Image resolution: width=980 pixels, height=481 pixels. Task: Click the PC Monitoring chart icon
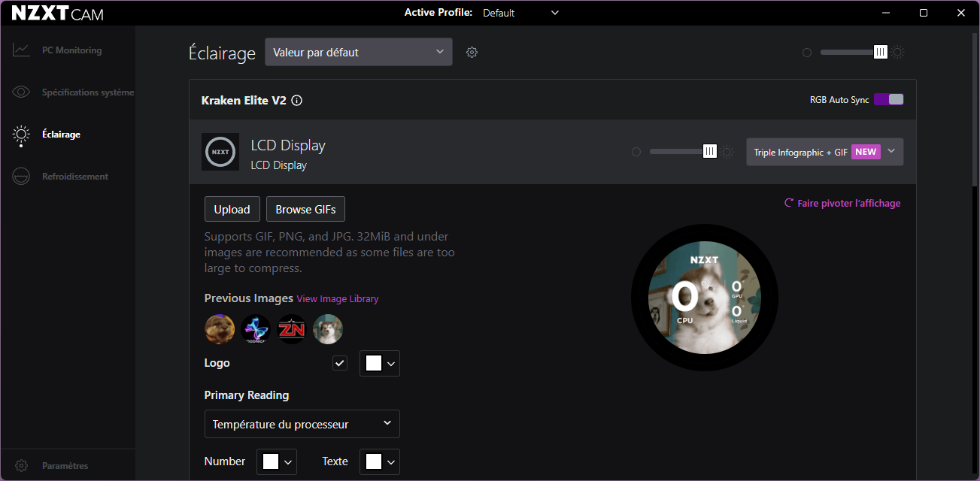coord(21,50)
